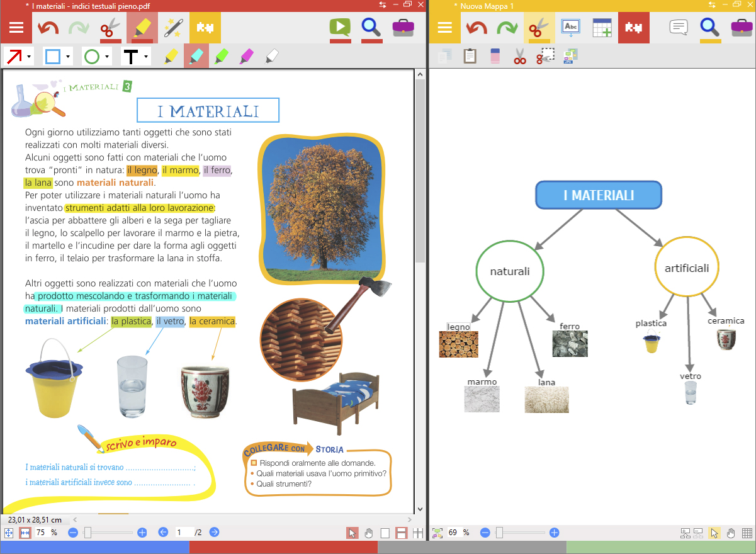Screen dimensions: 756x554
Task: Go to the next PDF page
Action: pyautogui.click(x=214, y=533)
